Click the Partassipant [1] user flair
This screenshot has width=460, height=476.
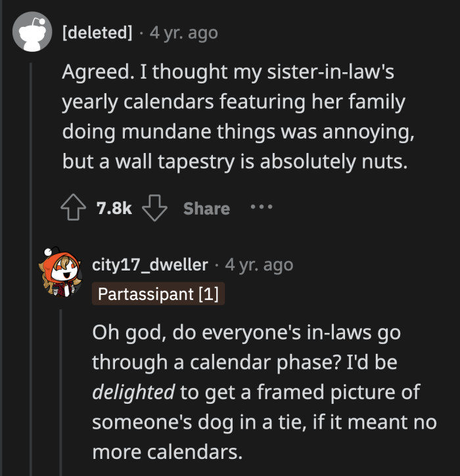click(158, 293)
